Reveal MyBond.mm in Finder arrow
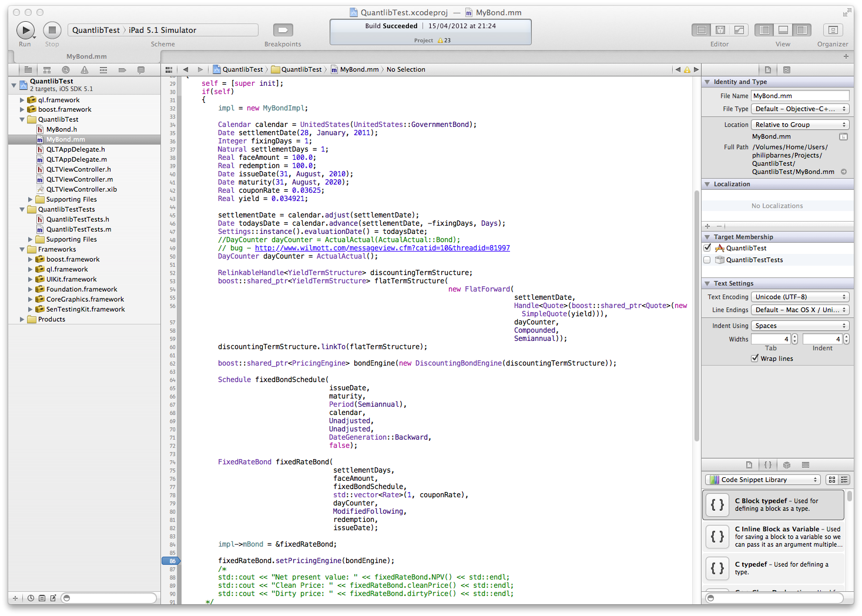This screenshot has width=862, height=616. [x=844, y=172]
